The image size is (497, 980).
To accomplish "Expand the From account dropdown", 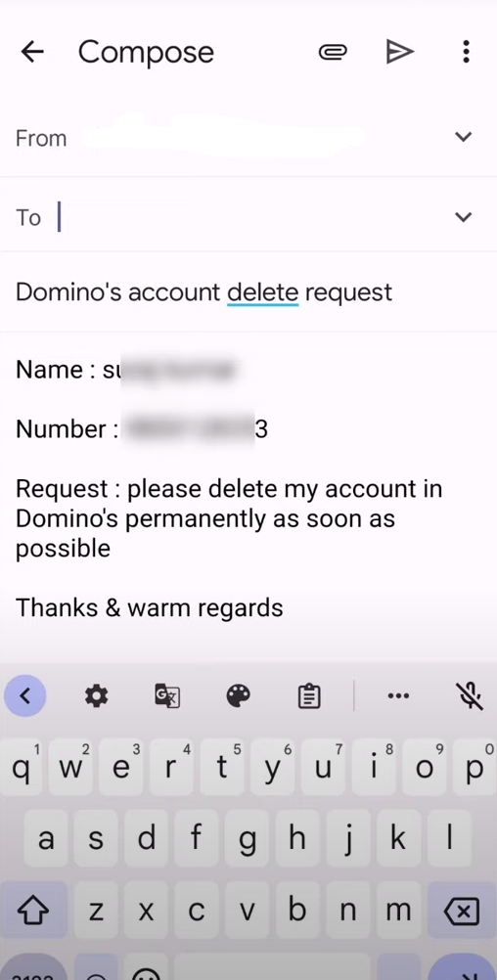I will coord(463,137).
